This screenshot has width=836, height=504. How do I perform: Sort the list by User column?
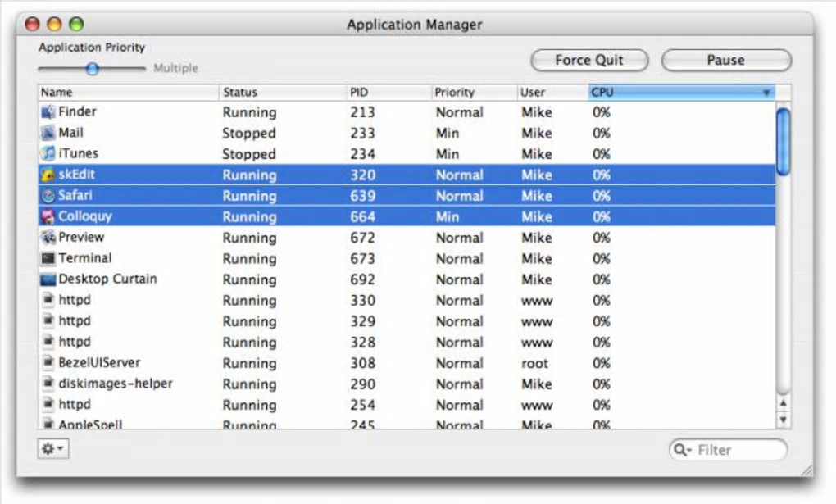tap(552, 93)
